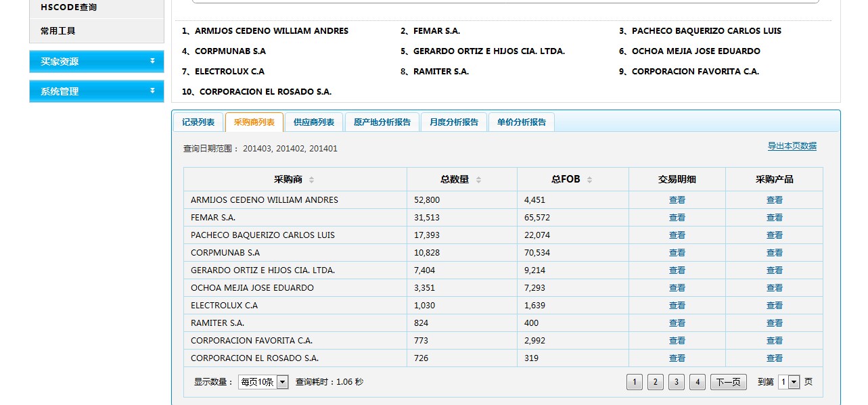View 交易明细 for RAMITER S.A.
The width and height of the screenshot is (868, 405).
677,323
